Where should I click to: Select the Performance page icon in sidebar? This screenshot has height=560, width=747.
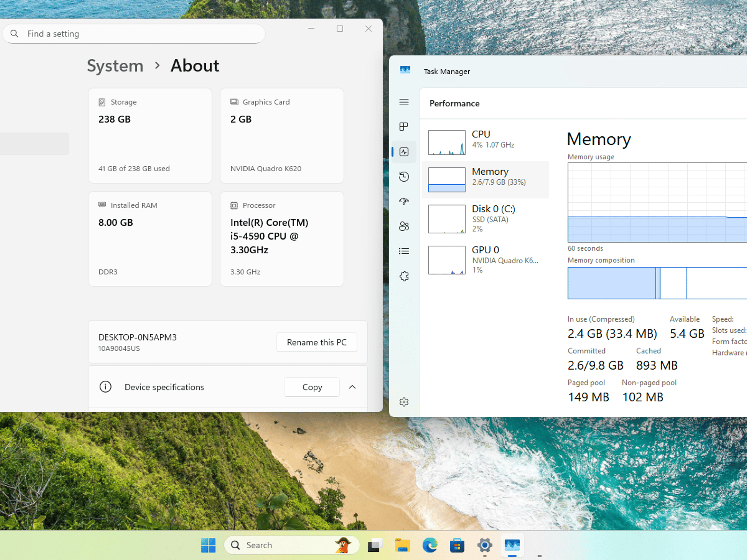404,152
